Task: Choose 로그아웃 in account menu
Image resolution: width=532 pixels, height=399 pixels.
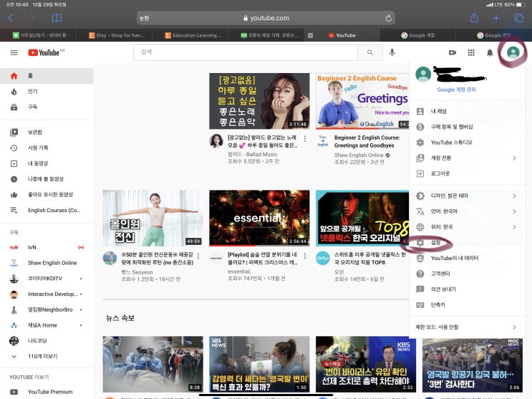Action: (x=467, y=173)
